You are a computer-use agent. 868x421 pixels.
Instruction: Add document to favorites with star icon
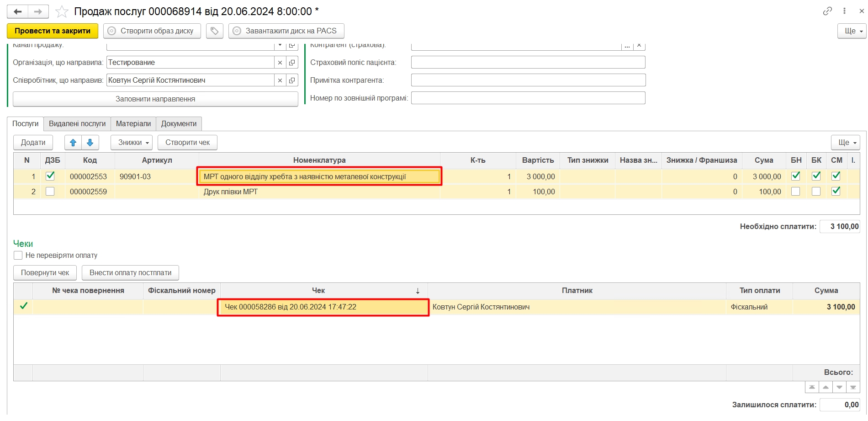(x=62, y=11)
